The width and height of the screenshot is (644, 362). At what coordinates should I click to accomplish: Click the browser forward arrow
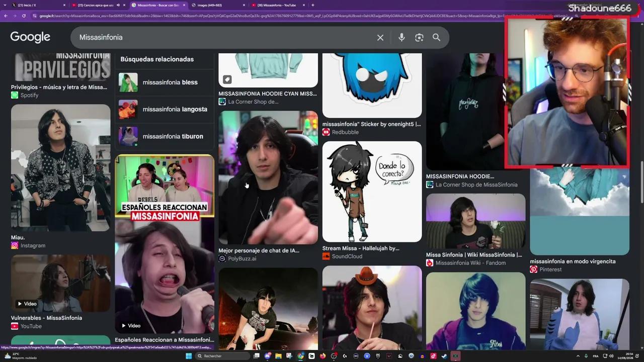pos(15,16)
